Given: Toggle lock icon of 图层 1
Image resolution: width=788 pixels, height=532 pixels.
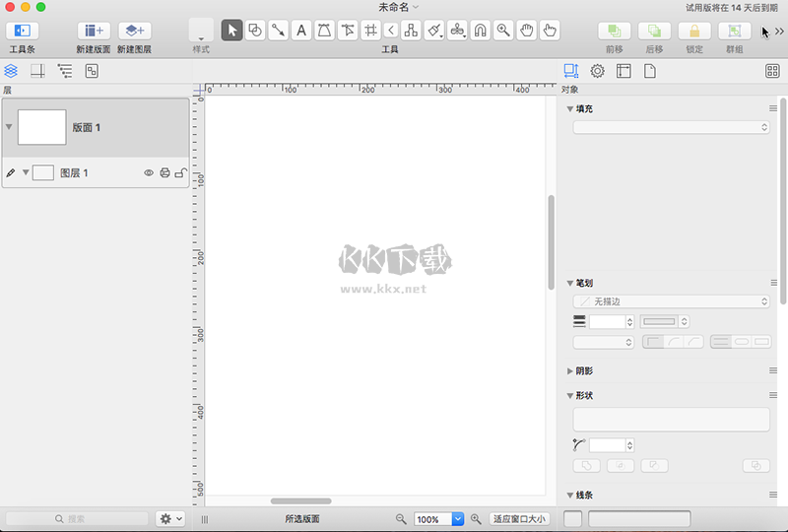Looking at the screenshot, I should [x=181, y=173].
